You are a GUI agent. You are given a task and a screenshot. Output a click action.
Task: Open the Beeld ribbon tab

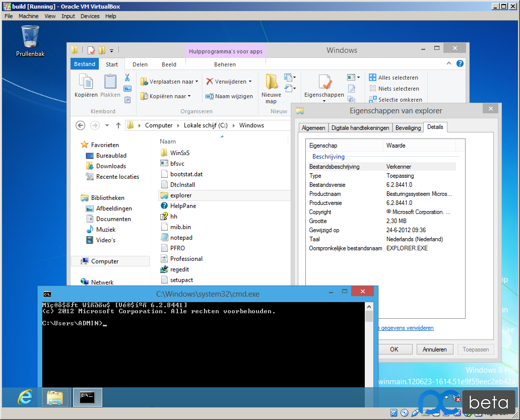point(169,64)
